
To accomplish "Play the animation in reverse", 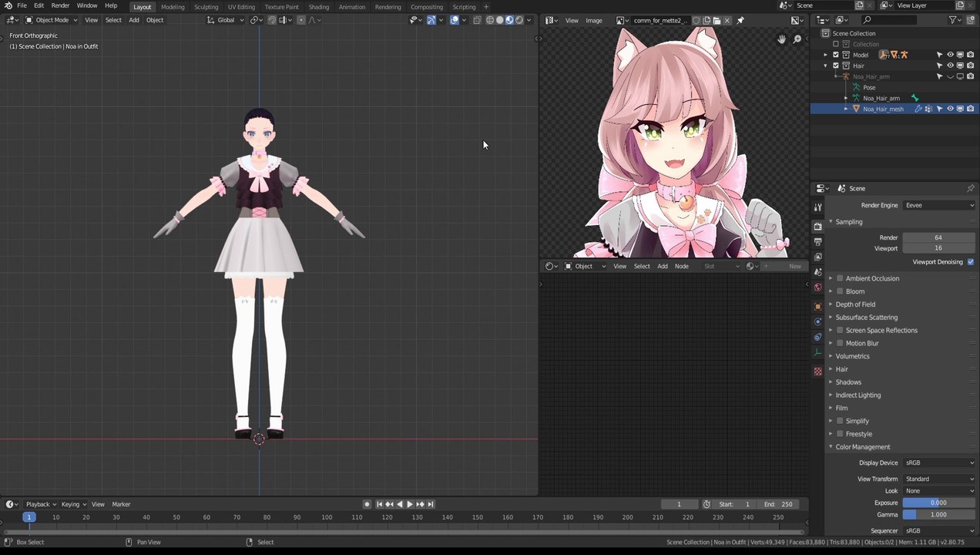I will [x=399, y=504].
